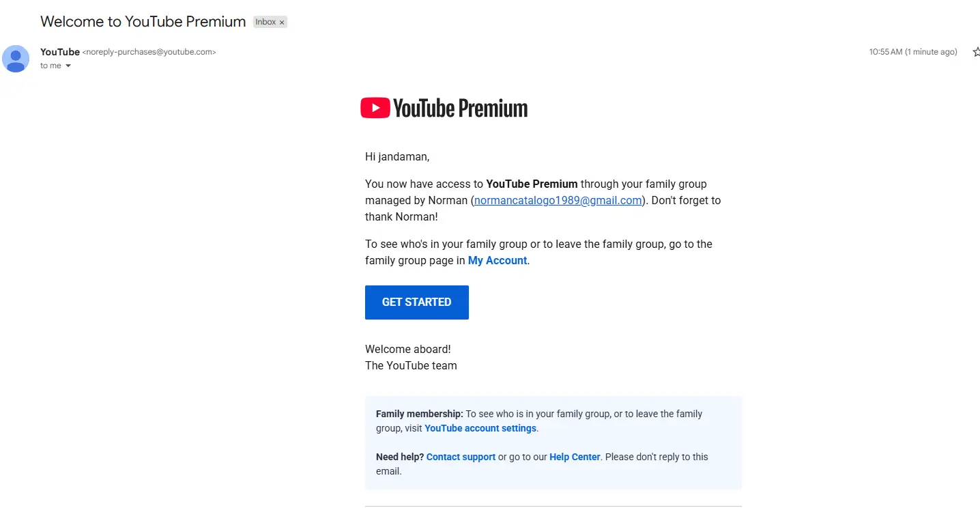Click the Welcome to YouTube Premium subject

(143, 21)
